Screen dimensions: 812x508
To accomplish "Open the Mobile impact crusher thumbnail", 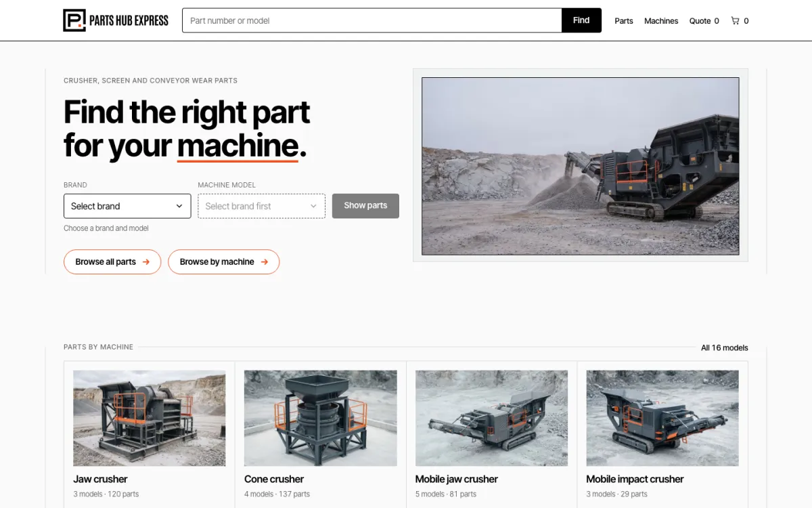I will pyautogui.click(x=662, y=418).
